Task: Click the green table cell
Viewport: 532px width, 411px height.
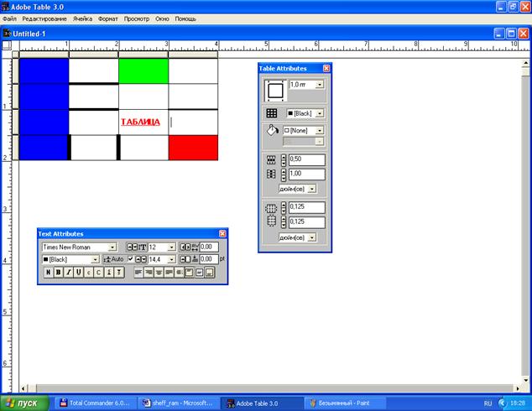Action: click(143, 70)
